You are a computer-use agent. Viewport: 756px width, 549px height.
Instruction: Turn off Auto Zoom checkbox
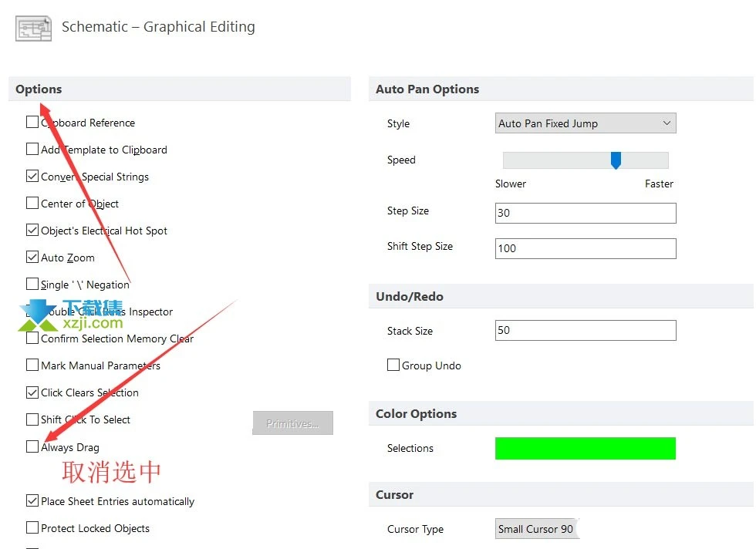click(32, 257)
